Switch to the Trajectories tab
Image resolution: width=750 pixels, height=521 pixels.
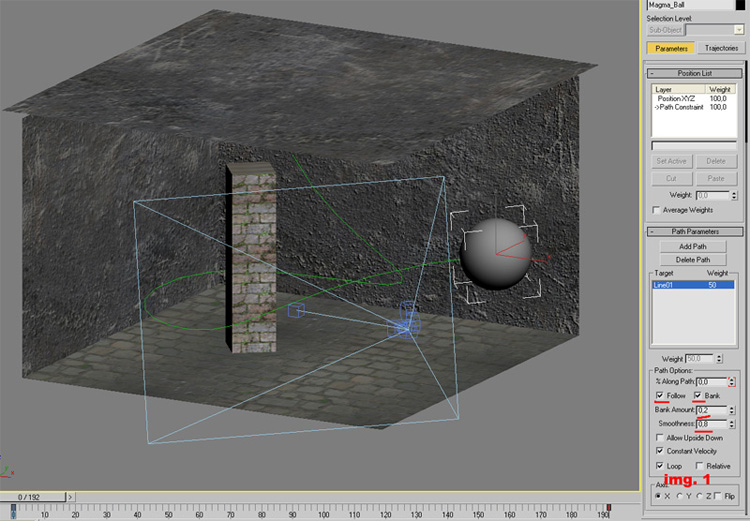pos(720,48)
